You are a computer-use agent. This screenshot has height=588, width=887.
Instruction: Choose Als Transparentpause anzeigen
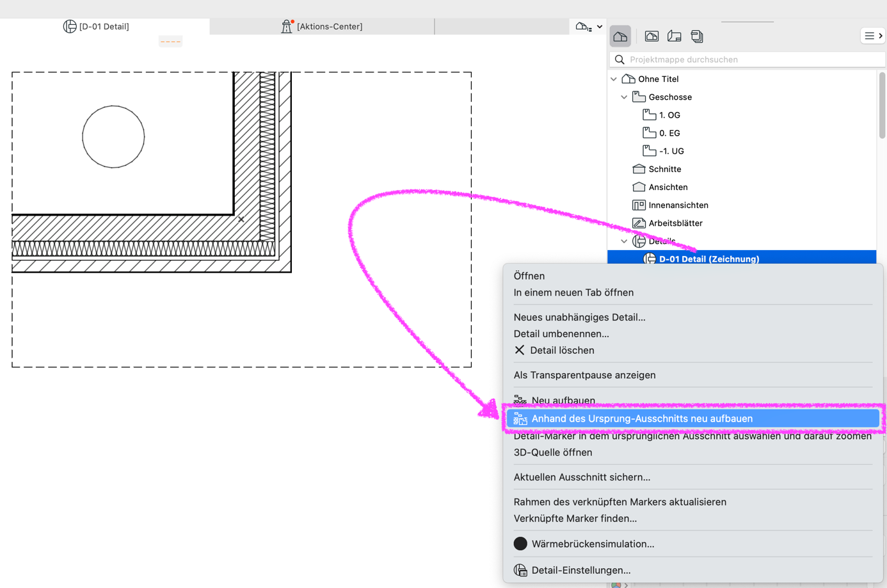[584, 376]
